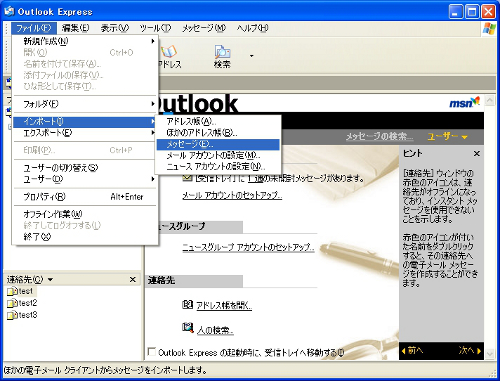
Task: Expand the User (ユーザー(D)) submenu in File menu
Action: 85,179
